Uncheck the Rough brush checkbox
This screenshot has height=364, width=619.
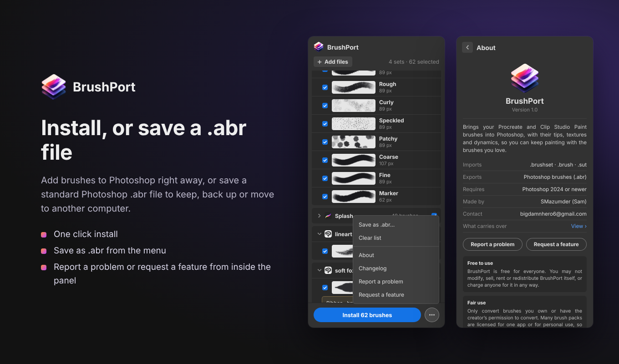coord(325,87)
